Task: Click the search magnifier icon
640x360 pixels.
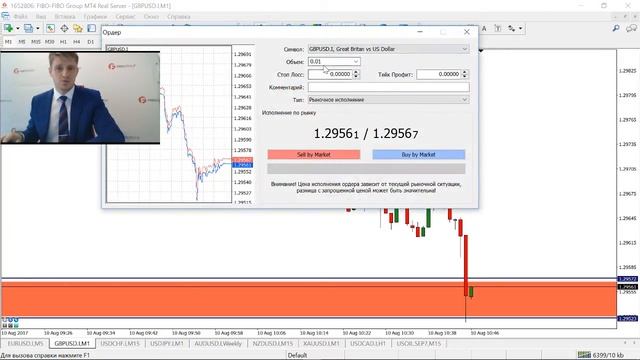Action: pyautogui.click(x=616, y=28)
